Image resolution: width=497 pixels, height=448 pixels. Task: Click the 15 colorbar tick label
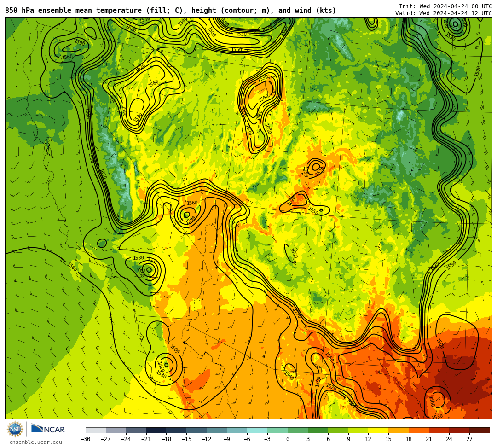coord(388,439)
